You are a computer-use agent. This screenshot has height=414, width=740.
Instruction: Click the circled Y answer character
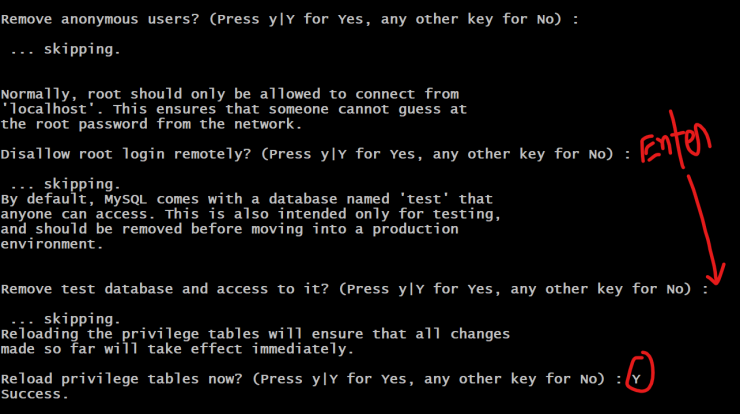coord(636,379)
